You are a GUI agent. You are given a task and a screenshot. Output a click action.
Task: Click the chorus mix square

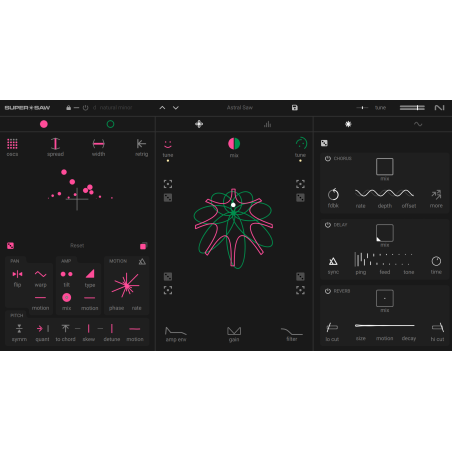385,167
